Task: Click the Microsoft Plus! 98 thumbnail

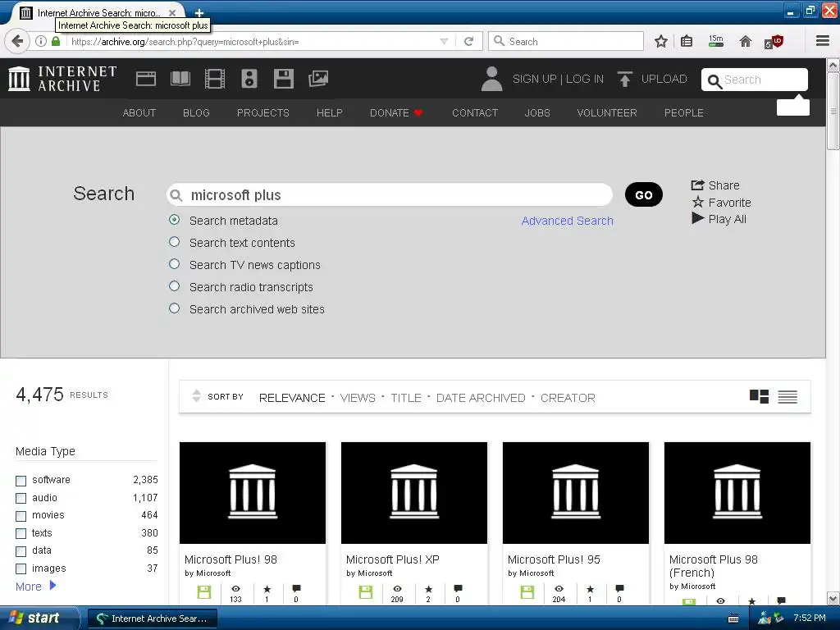Action: [253, 493]
